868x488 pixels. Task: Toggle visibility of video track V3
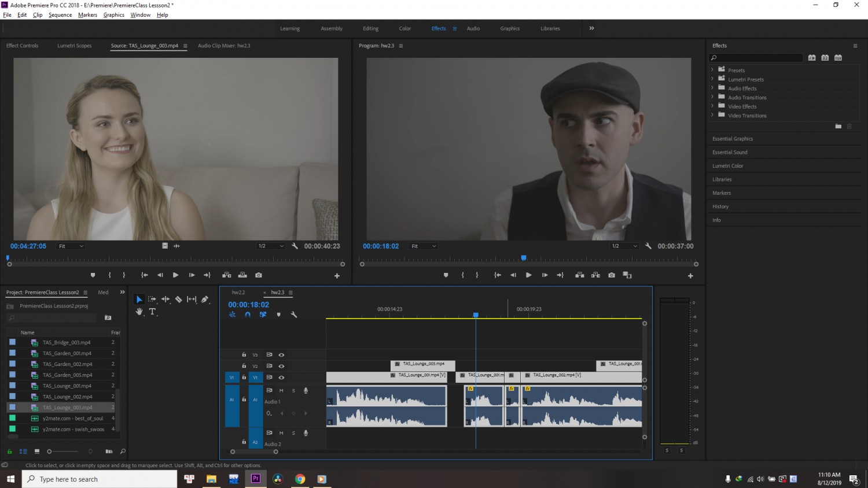[x=281, y=355]
